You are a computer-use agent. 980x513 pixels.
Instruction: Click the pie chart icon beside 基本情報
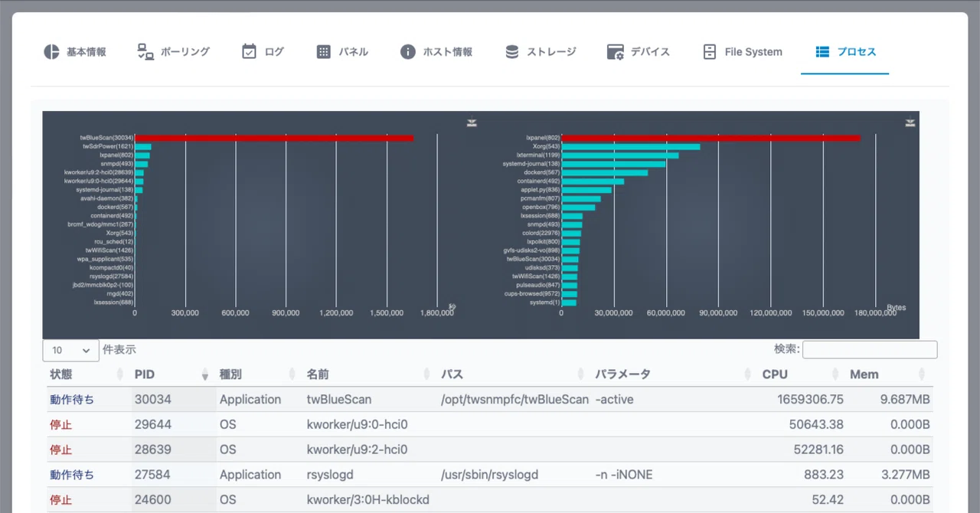click(51, 52)
